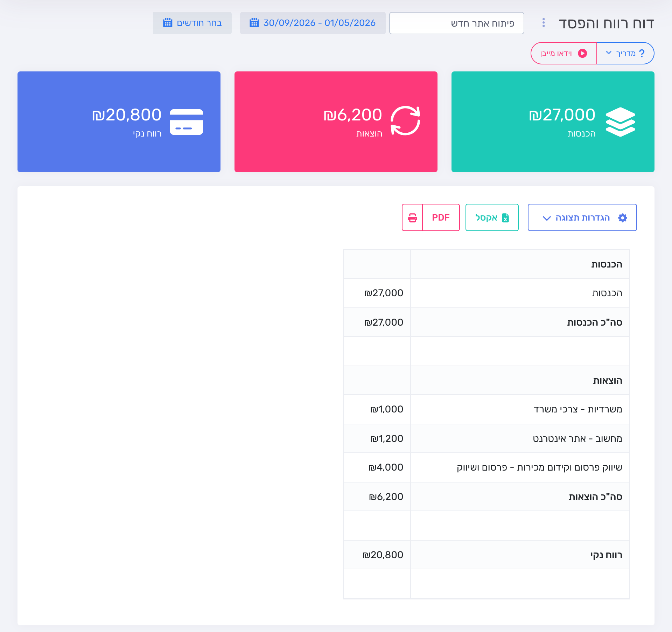Open date range 30/09/2026 - 01/05/2026 picker
Screen dimensions: 672x632
pos(313,23)
